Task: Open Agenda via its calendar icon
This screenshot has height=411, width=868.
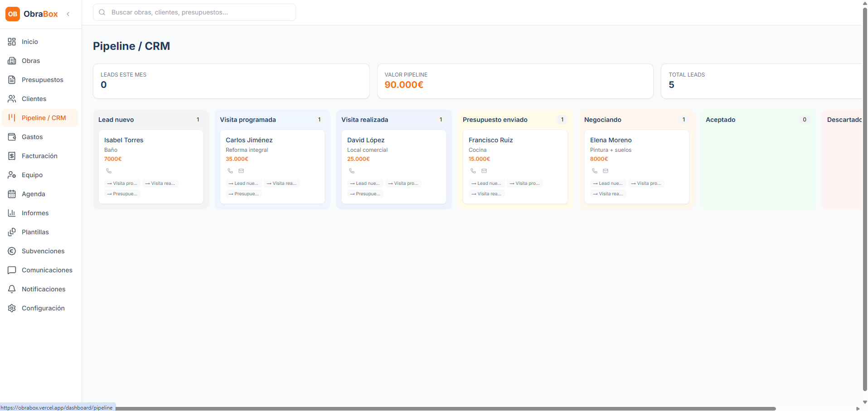Action: (x=12, y=194)
